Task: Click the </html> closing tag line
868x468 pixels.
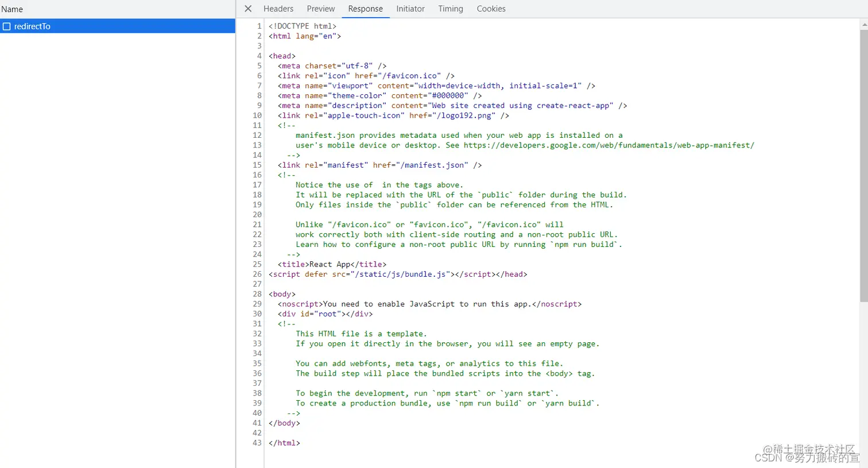Action: click(284, 443)
